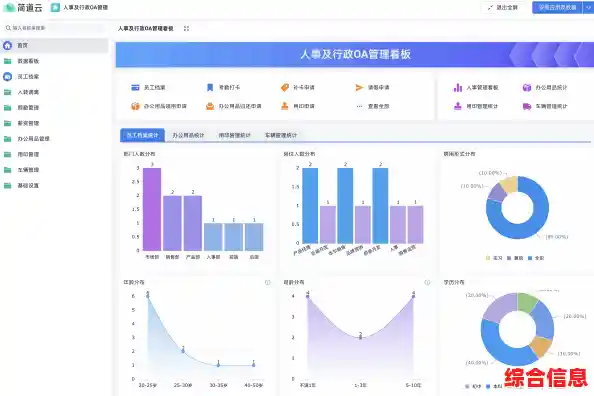
Task: Click the 人事及行政OA管理看板 breadcrumb title
Action: pos(145,28)
